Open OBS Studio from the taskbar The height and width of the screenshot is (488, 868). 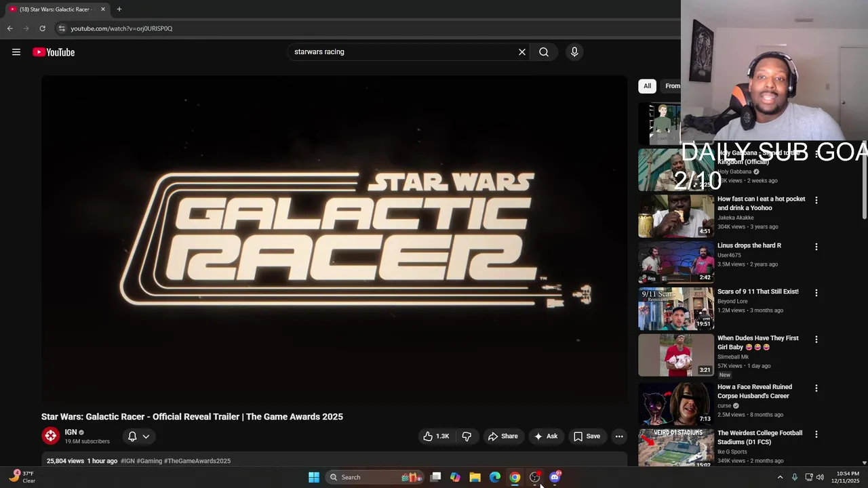535,477
